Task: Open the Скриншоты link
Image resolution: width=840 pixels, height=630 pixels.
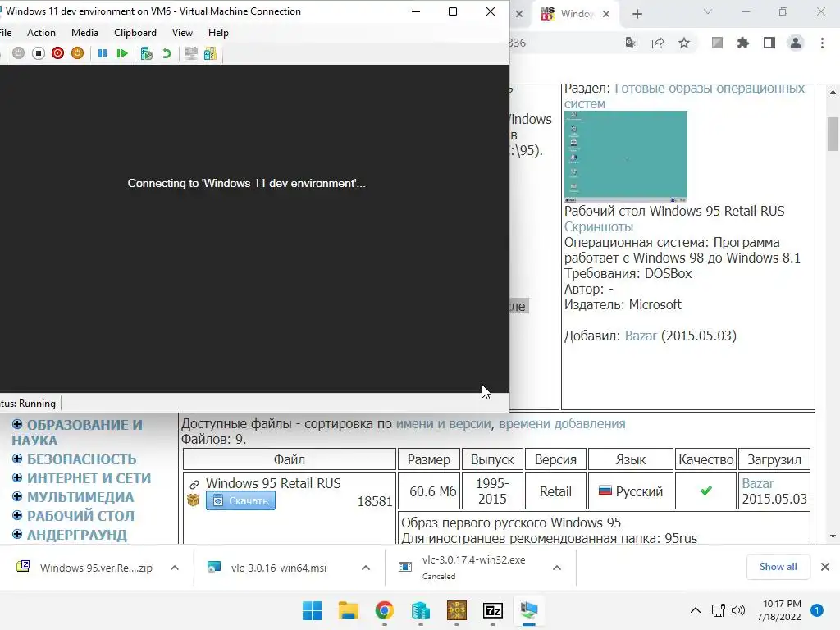Action: click(x=598, y=226)
